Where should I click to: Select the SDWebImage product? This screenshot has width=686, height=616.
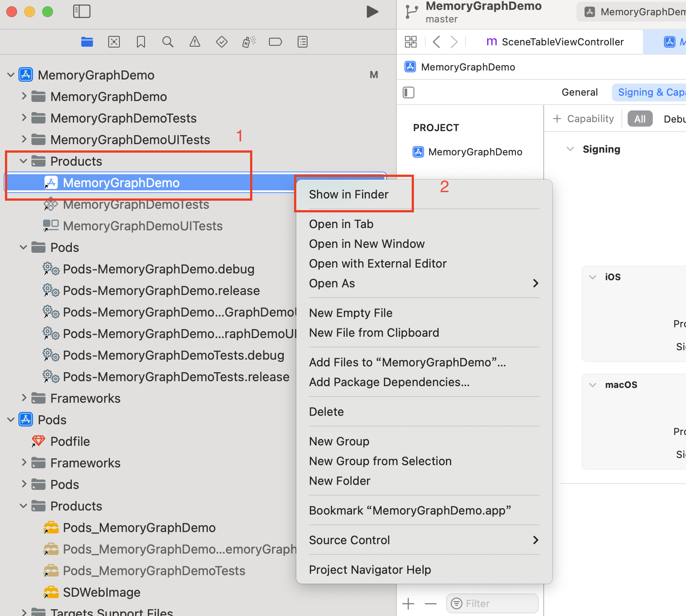coord(101,593)
